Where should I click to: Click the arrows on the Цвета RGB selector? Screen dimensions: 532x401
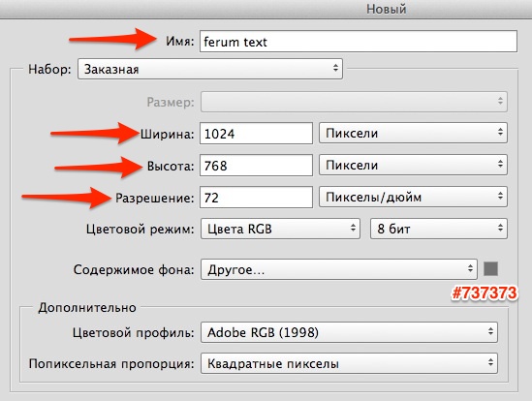click(353, 228)
